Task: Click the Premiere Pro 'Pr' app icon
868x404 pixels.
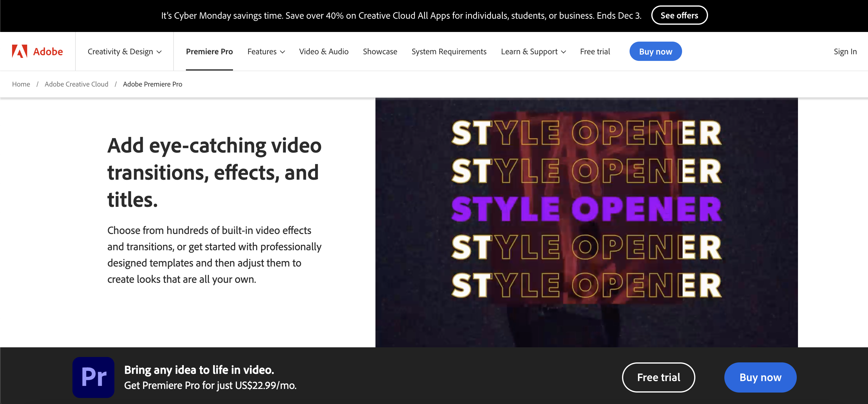Action: [93, 377]
